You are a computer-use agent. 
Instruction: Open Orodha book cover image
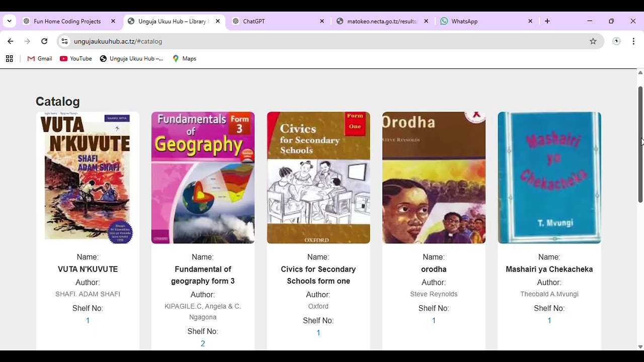(434, 178)
